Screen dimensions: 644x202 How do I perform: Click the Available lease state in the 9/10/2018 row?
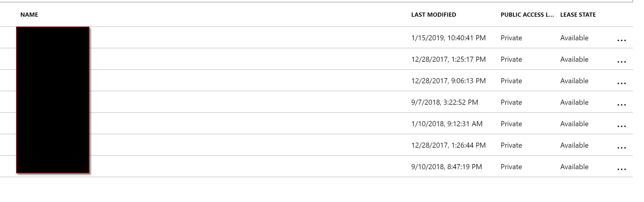pyautogui.click(x=574, y=167)
